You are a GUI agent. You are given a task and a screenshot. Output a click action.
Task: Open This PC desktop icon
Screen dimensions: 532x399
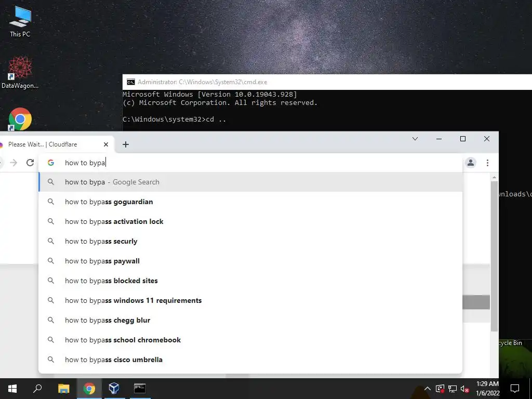(20, 21)
